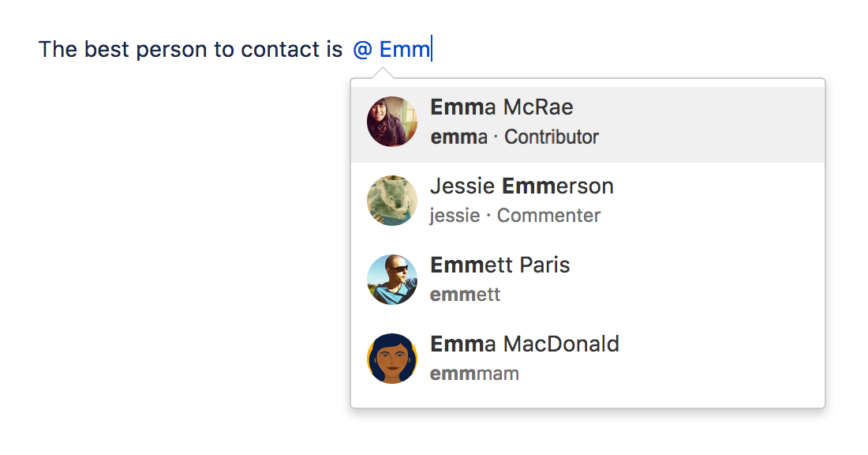The height and width of the screenshot is (455, 868).
Task: Place cursor in the blue "Emm" query text
Action: pyautogui.click(x=404, y=50)
